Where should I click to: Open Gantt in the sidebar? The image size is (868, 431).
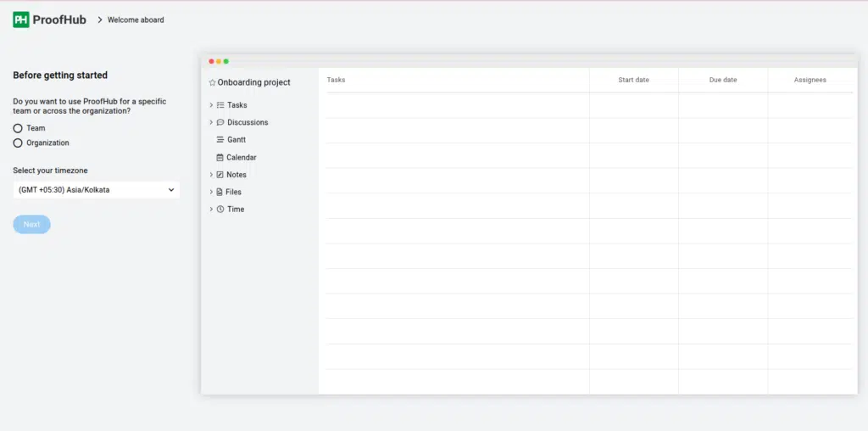[x=236, y=140]
